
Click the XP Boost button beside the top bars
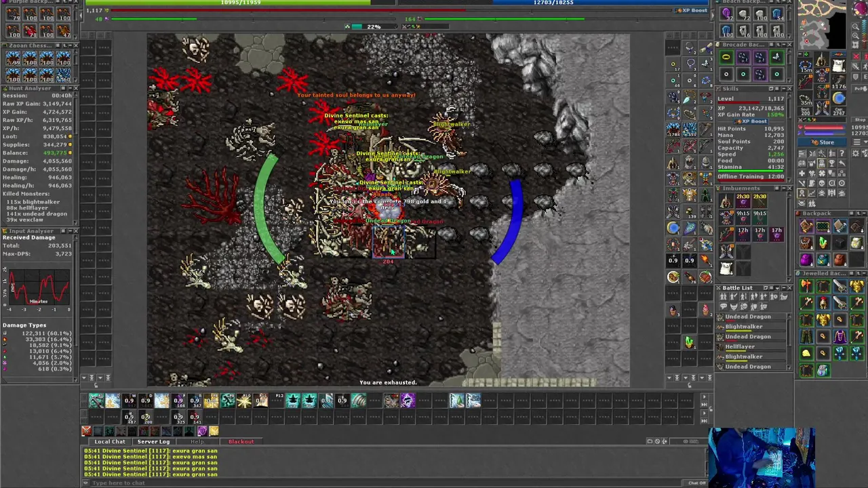click(x=692, y=10)
